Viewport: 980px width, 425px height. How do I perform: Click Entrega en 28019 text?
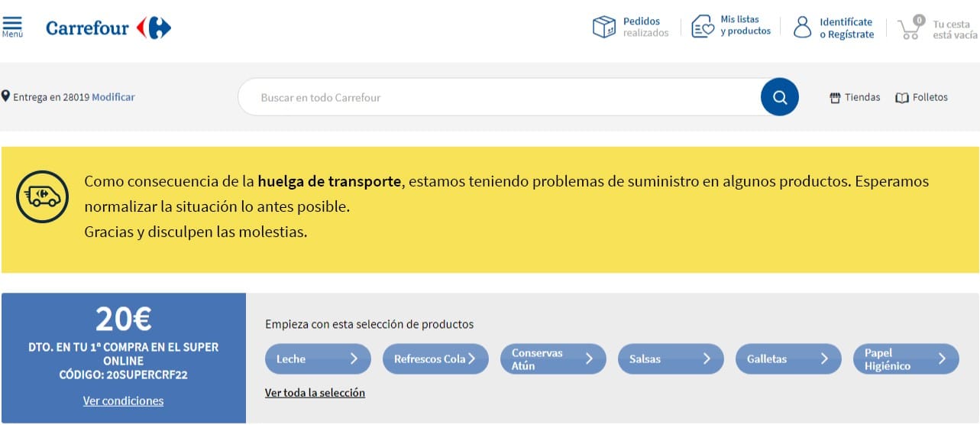(51, 97)
